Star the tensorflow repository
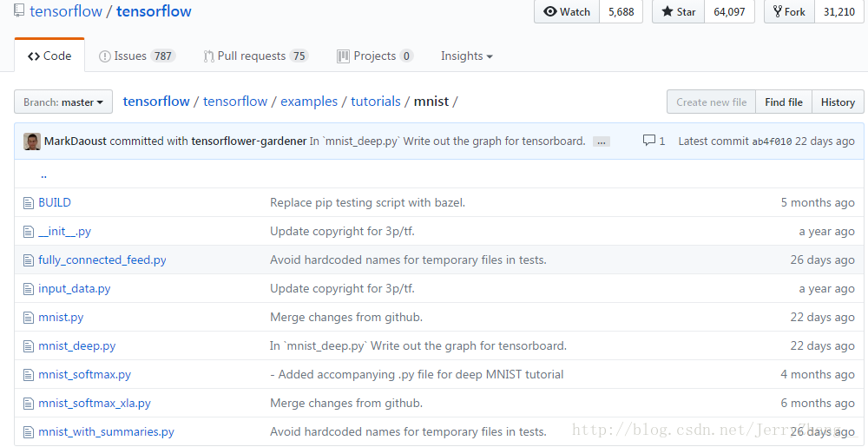Viewport: 868px width, 447px height. click(678, 11)
